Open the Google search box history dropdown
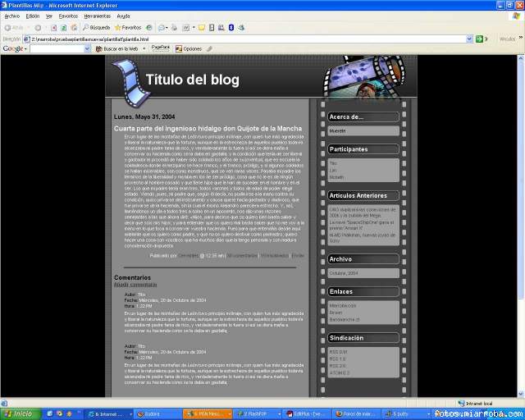The image size is (525, 420). 88,49
